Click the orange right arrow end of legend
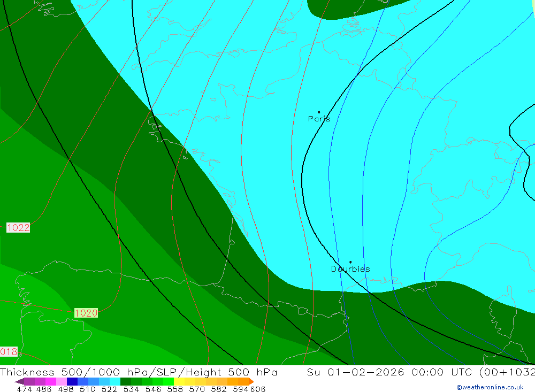This screenshot has height=392, width=535. pos(251,381)
